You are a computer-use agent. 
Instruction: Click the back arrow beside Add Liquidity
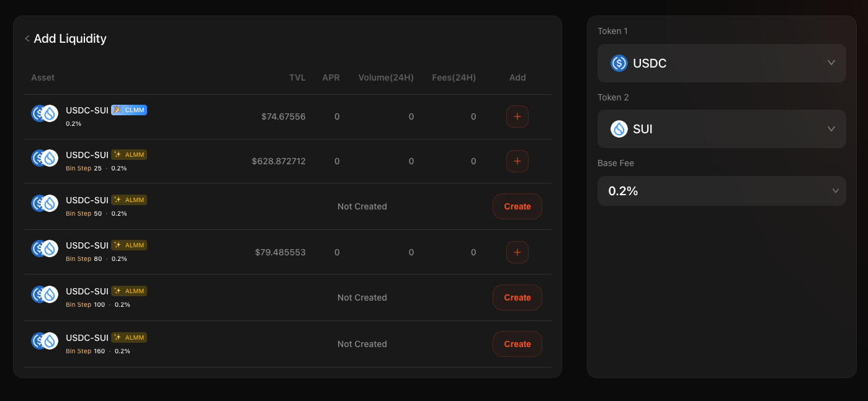click(27, 39)
